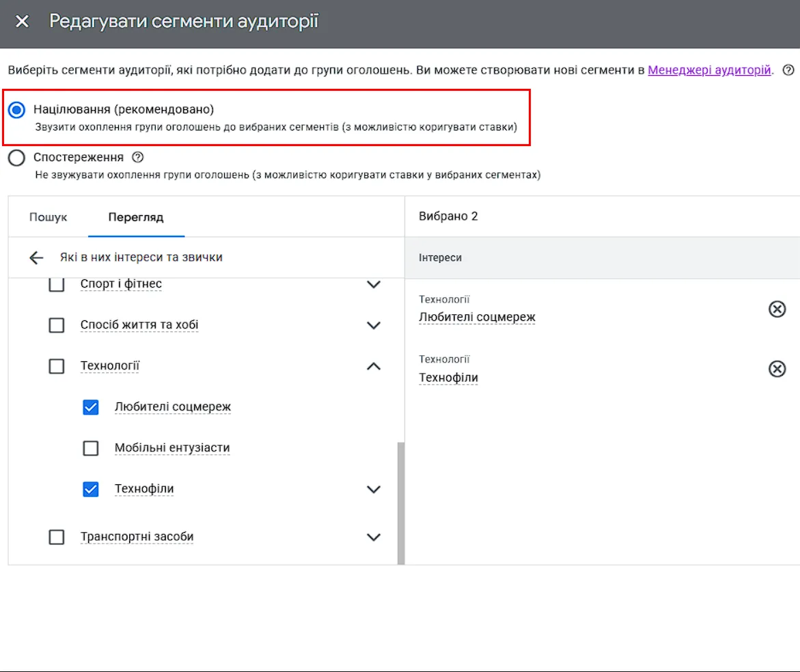The image size is (800, 672).
Task: Click the help icon beside Спостереження
Action: click(138, 157)
